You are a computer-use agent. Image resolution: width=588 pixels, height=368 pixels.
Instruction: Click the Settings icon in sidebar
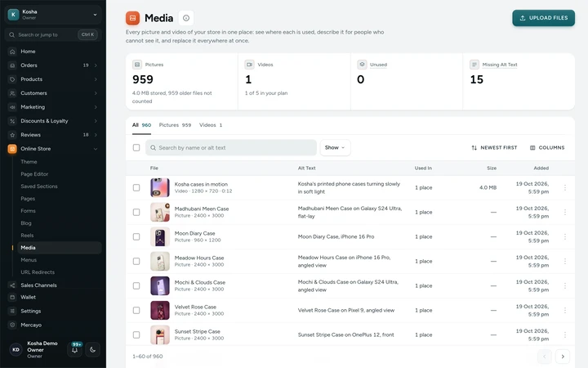12,311
